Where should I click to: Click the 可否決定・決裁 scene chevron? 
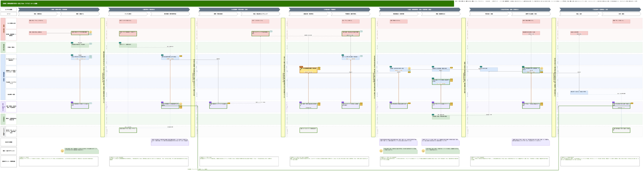[x=489, y=14]
